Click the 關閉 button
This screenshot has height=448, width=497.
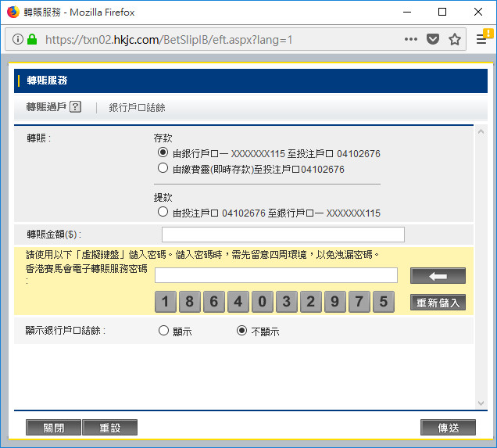coord(54,428)
